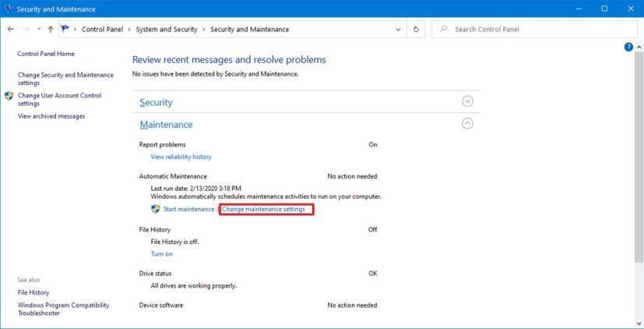644x329 pixels.
Task: Click 'Review recent messages and resolve problems' heading
Action: pyautogui.click(x=229, y=59)
